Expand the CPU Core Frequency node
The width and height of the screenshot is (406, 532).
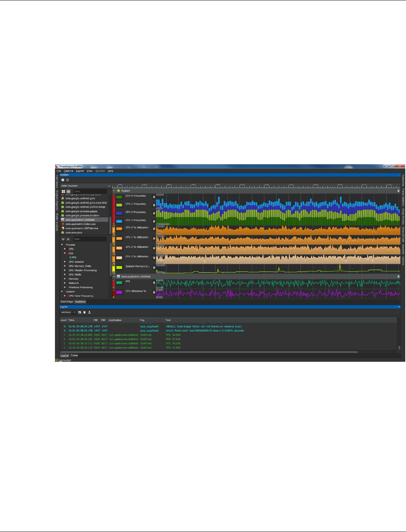65,296
